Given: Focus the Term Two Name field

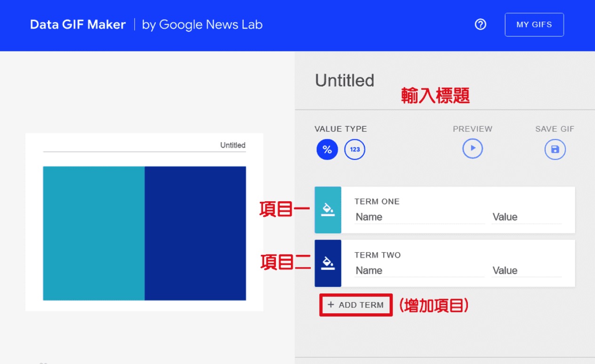Looking at the screenshot, I should click(x=419, y=271).
